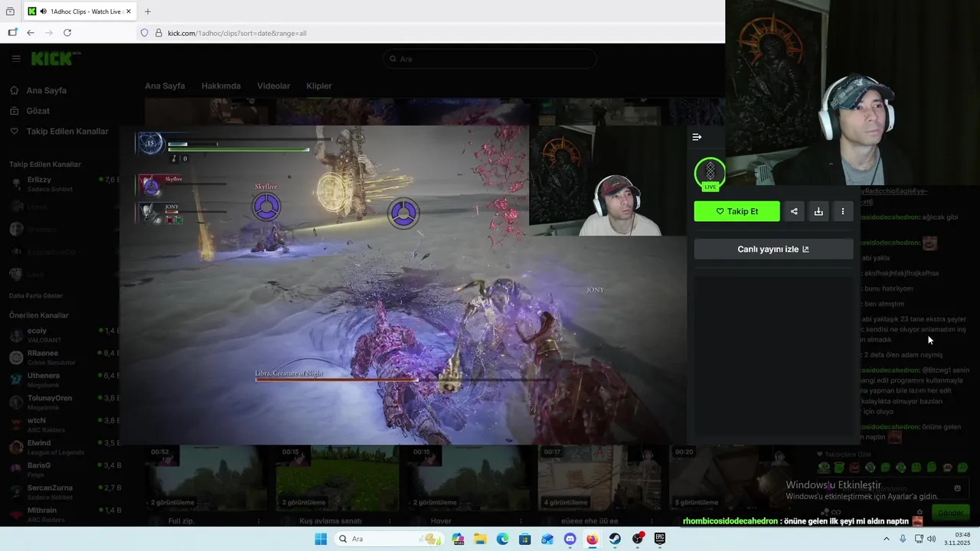Viewport: 980px width, 551px height.
Task: Expand the system tray hidden icons chevron
Action: point(887,539)
